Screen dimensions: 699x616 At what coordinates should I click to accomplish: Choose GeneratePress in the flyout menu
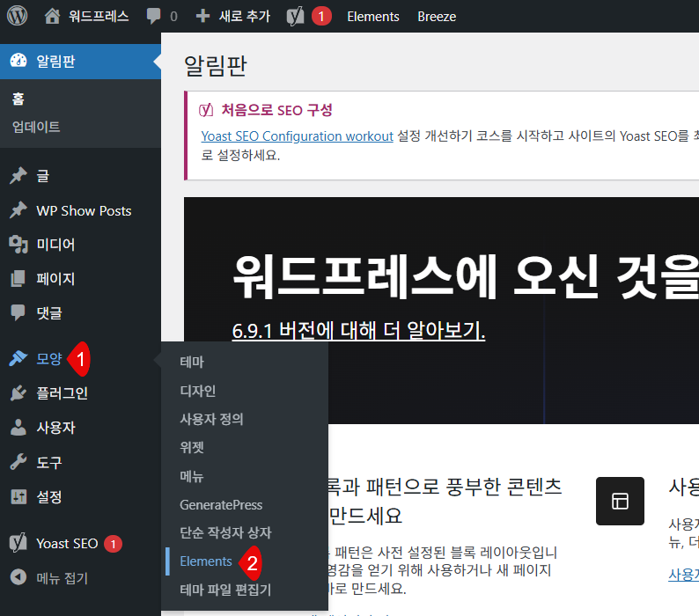pos(221,504)
